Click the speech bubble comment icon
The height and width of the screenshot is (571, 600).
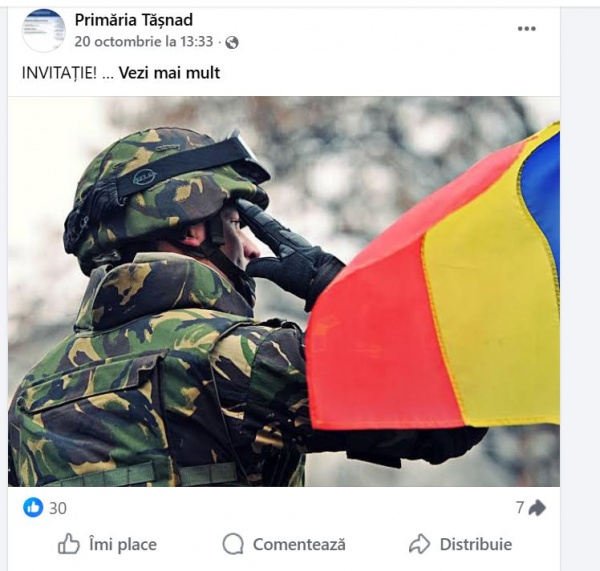click(x=233, y=544)
